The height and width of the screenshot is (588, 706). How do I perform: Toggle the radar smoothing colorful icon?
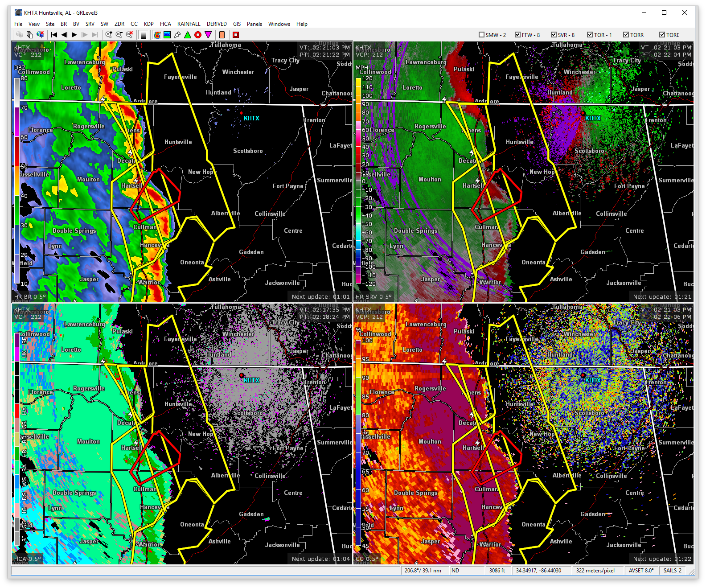[x=157, y=35]
